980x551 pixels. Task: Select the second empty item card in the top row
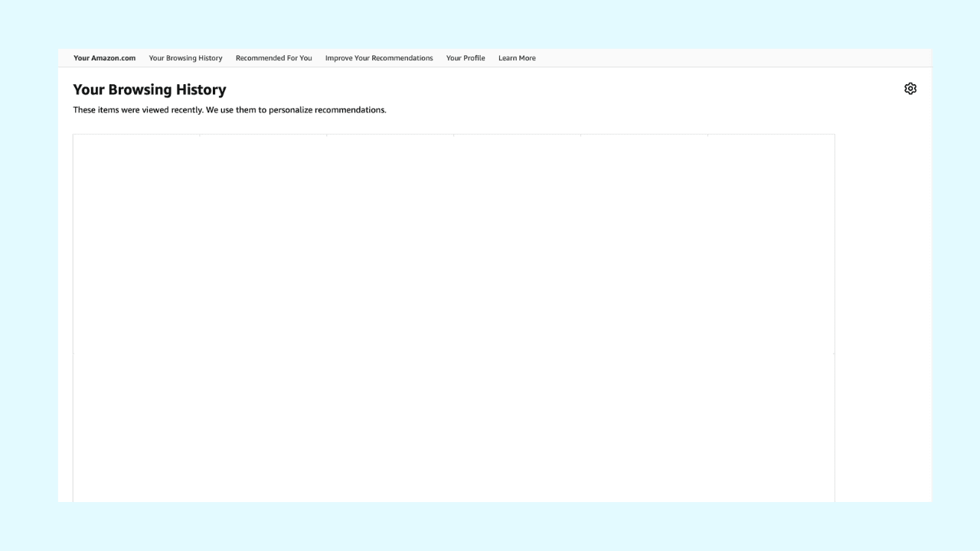[263, 243]
